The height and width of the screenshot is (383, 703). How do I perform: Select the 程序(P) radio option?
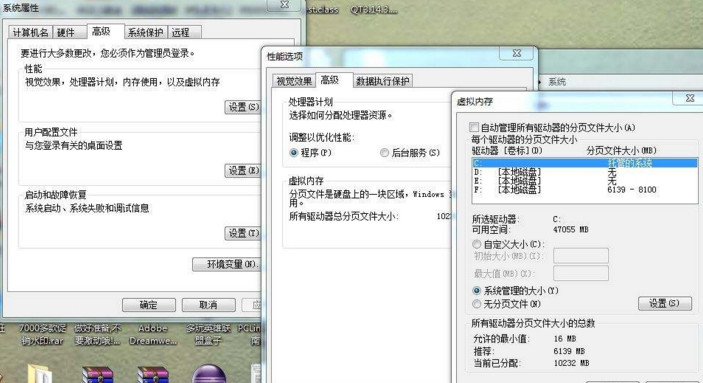[x=294, y=153]
